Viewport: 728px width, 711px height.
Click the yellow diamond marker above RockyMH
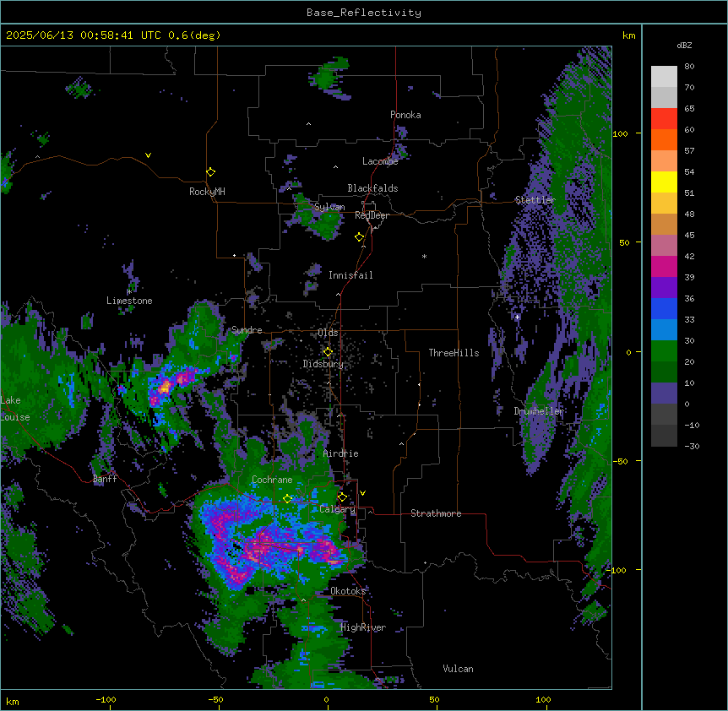211,172
